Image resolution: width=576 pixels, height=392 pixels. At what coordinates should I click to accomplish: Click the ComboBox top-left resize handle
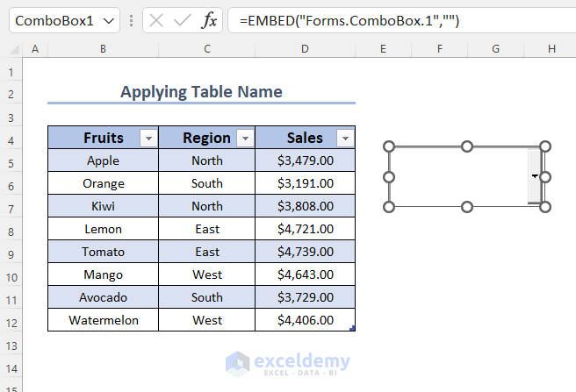point(389,146)
